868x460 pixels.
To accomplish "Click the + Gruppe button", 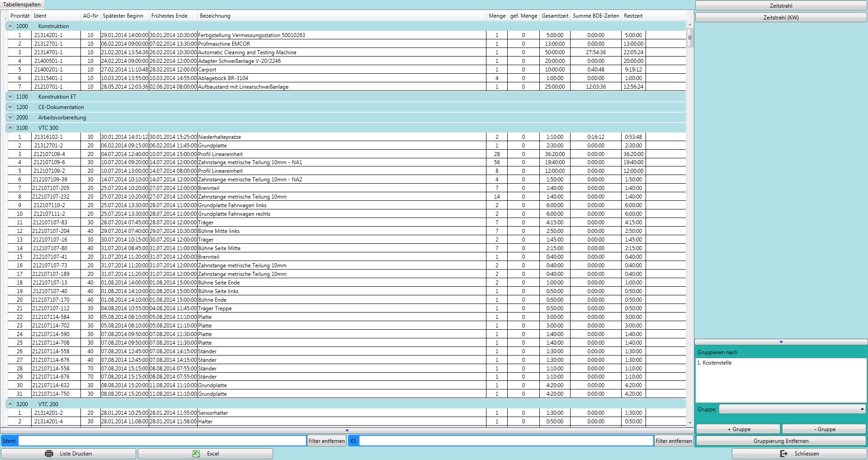I will tap(738, 429).
